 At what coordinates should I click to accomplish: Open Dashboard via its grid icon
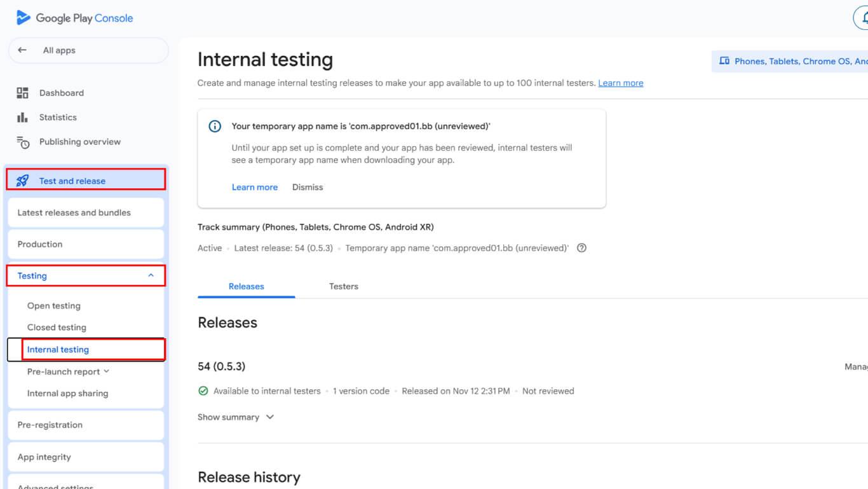coord(23,93)
